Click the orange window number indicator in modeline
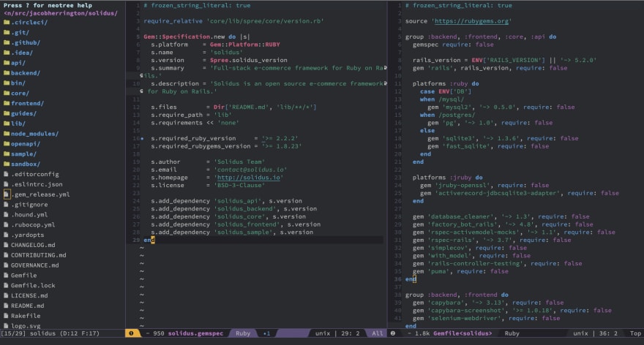This screenshot has height=345, width=644. (132, 333)
